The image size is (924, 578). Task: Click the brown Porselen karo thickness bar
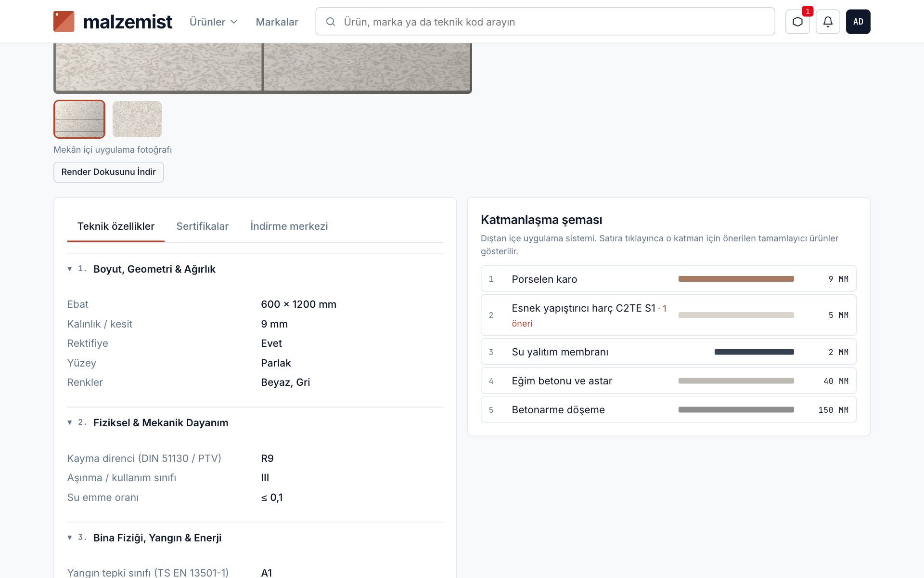click(736, 279)
